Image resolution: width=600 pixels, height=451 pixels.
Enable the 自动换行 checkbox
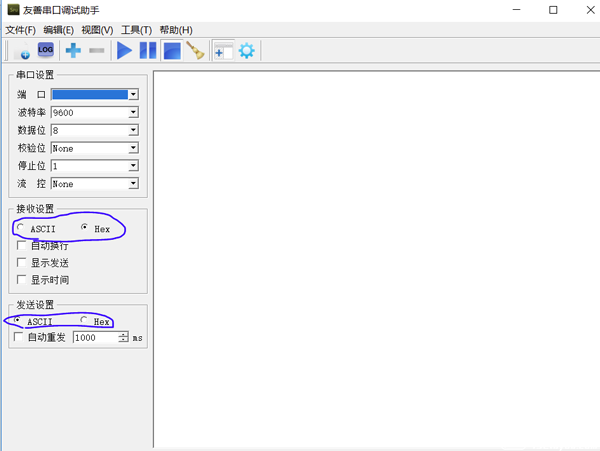tap(22, 246)
